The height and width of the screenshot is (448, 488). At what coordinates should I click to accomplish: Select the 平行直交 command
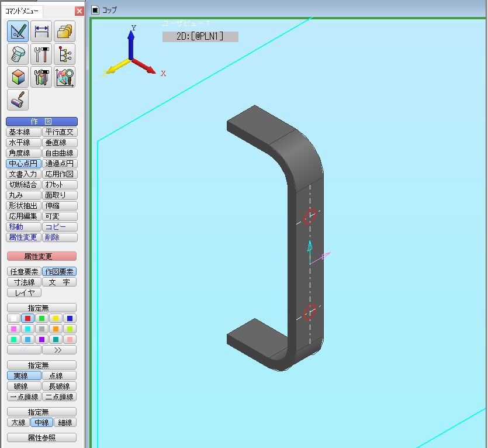(60, 132)
